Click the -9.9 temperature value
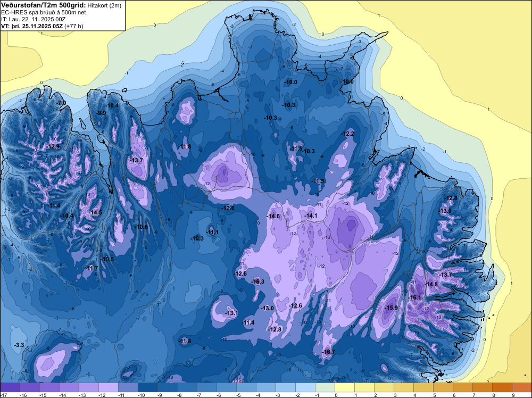This screenshot has width=532, height=398. pos(101,113)
